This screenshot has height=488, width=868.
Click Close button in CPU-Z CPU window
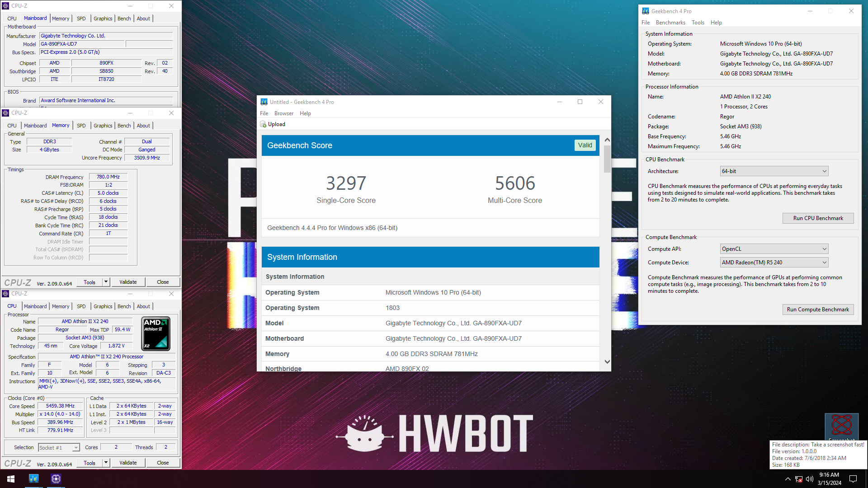pos(163,463)
